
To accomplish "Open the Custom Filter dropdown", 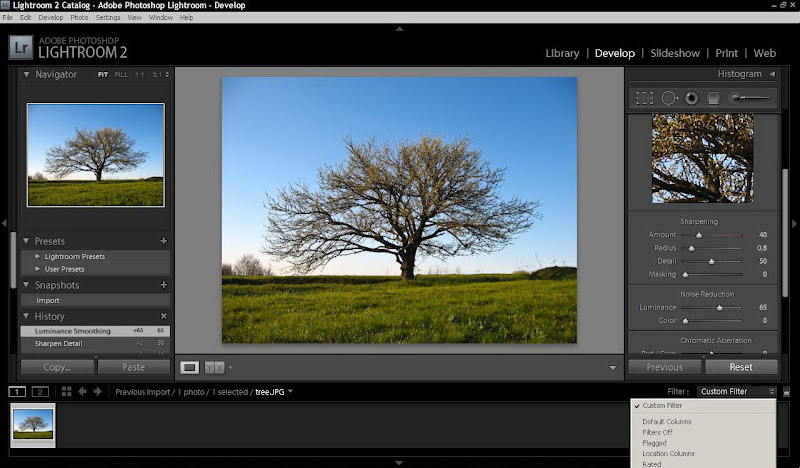I will (x=737, y=392).
